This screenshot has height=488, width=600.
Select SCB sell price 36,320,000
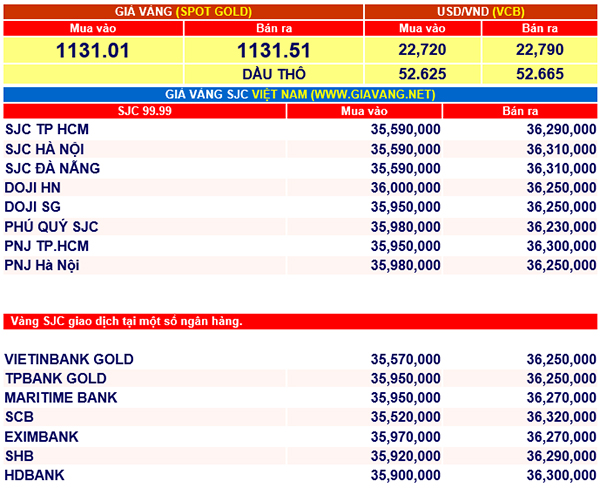point(561,417)
